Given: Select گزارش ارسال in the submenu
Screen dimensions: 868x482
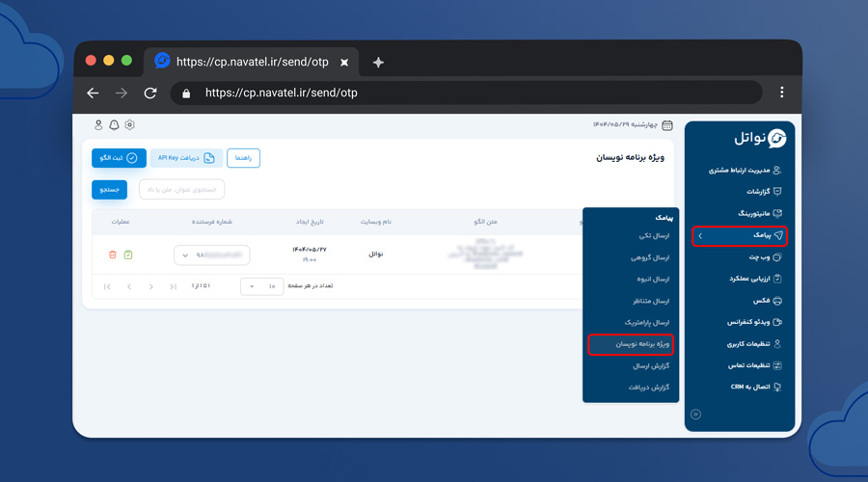Looking at the screenshot, I should [x=651, y=365].
